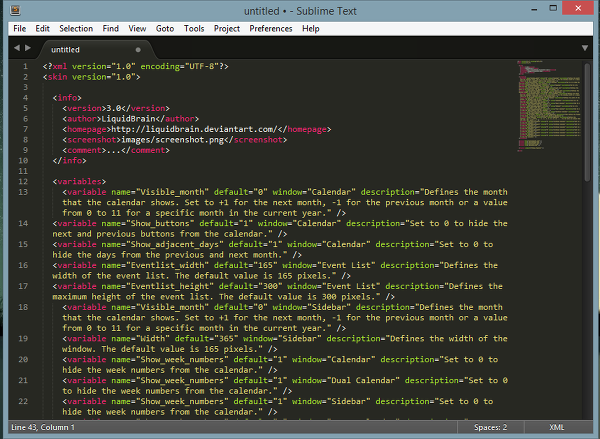The height and width of the screenshot is (439, 600).
Task: Click the default="365" value on line 19
Action: 207,339
